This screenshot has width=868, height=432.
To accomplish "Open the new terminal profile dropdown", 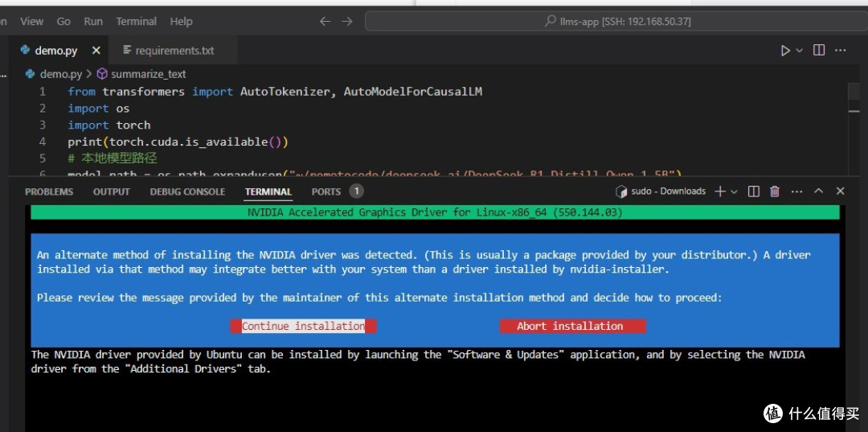I will [x=734, y=191].
